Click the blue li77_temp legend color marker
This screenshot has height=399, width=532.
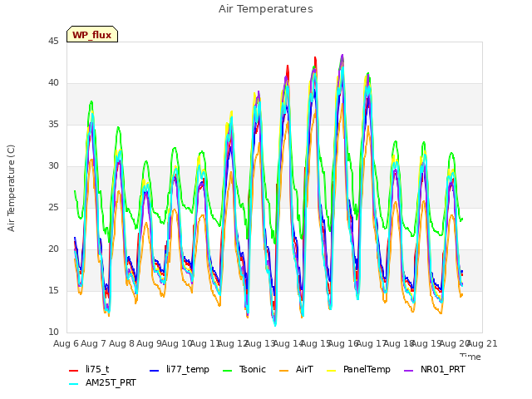pos(155,371)
